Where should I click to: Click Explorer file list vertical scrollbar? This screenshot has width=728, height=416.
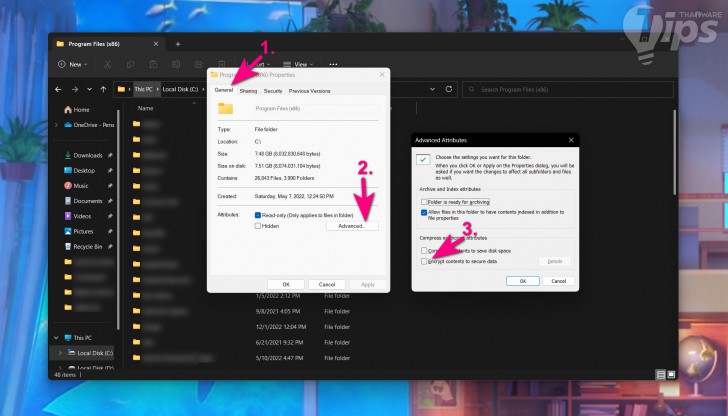pyautogui.click(x=675, y=152)
